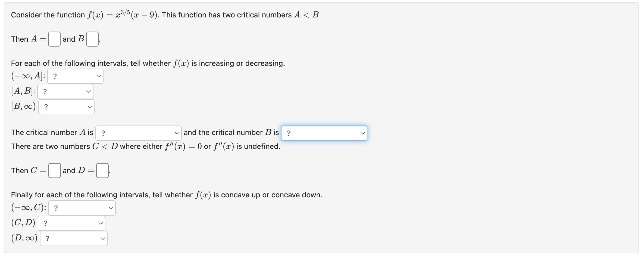Expand the chevron on the [B, ∞) selector

coord(90,106)
